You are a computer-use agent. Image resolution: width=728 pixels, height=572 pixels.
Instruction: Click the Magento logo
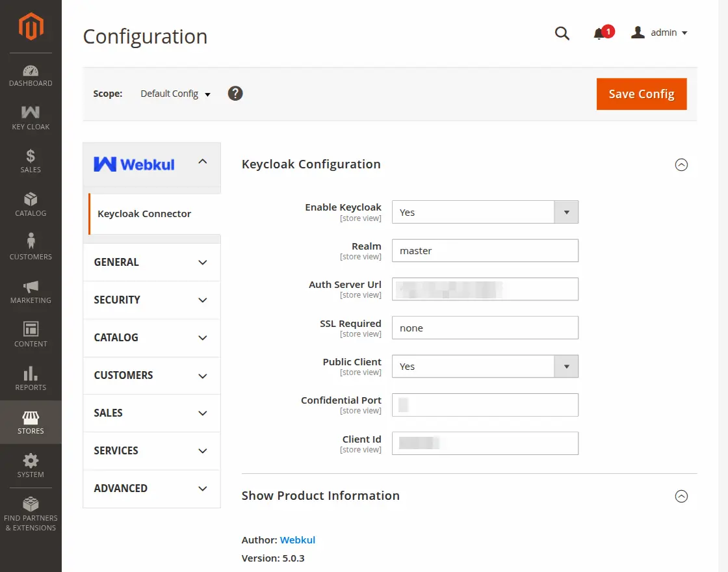point(31,27)
